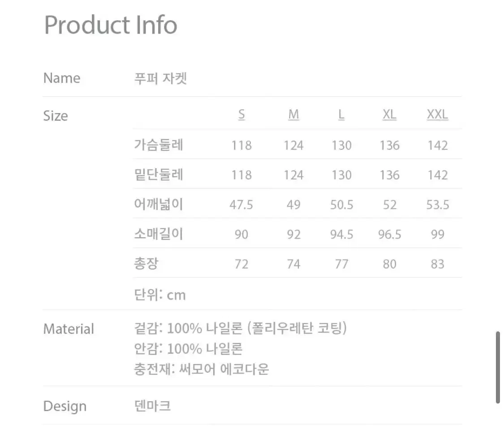Click the product name 푸퍼 자켓
This screenshot has width=504, height=426.
coord(160,78)
